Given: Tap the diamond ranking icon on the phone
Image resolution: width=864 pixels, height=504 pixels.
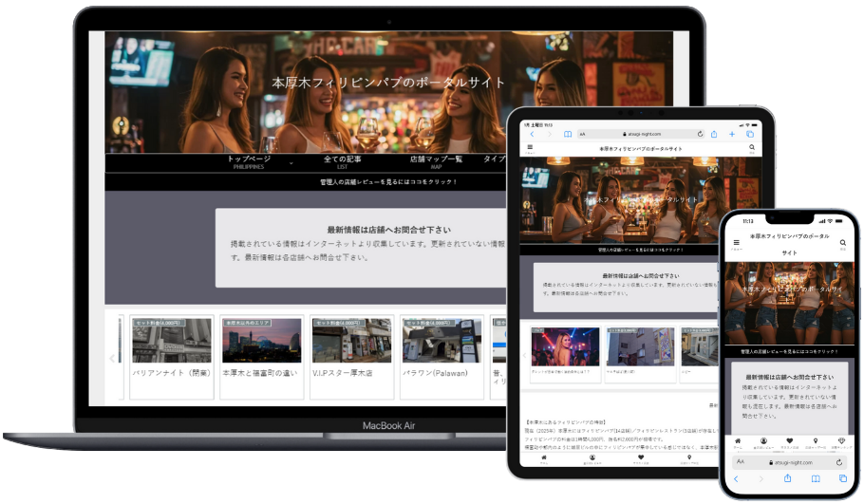Looking at the screenshot, I should pos(842,440).
